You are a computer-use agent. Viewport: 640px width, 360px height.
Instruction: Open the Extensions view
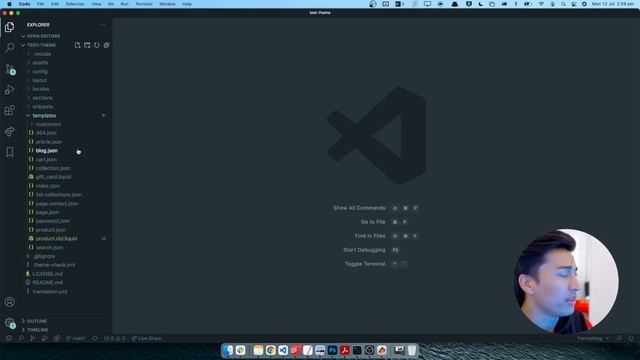click(x=9, y=110)
